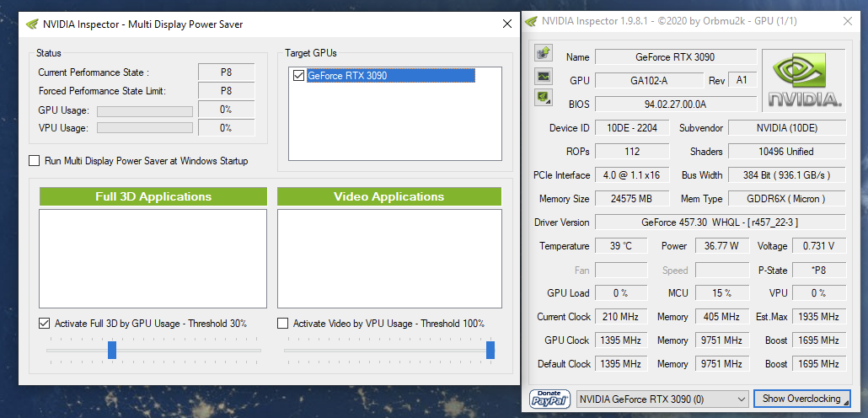Close the Multi Display Power Saver window
Screen dimensions: 868x418
pos(507,24)
